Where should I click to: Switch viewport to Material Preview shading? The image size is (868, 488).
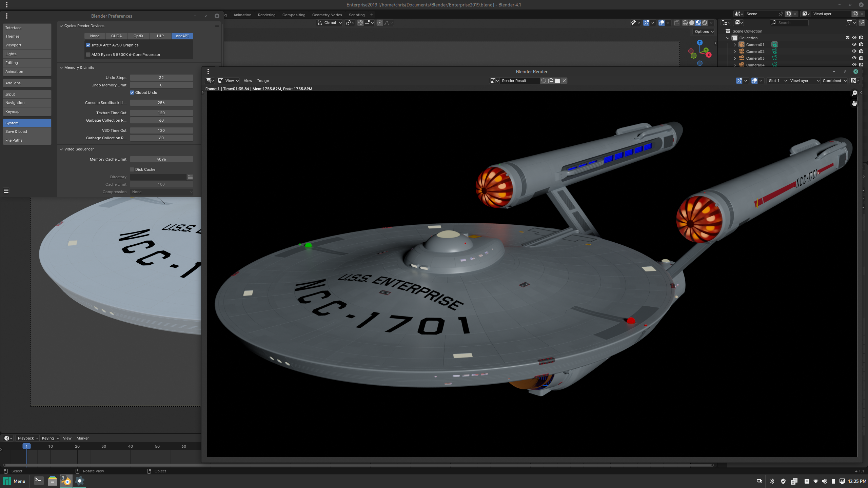click(x=698, y=23)
